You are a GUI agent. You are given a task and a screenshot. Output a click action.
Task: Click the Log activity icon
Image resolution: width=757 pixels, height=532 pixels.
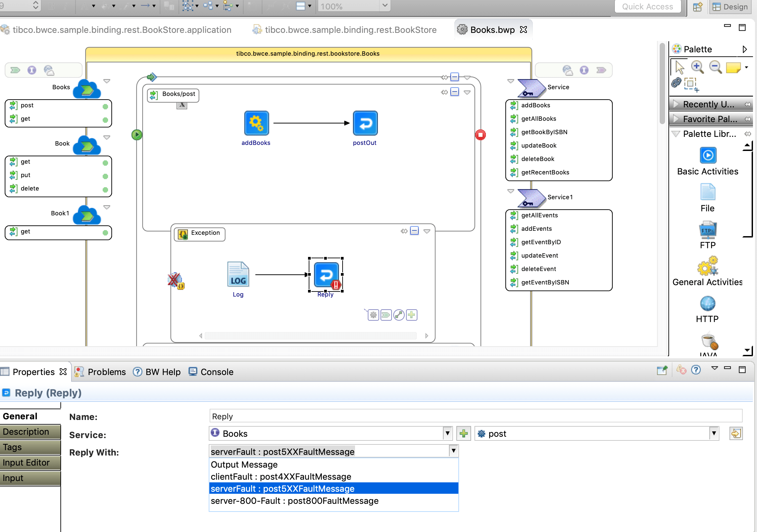tap(238, 275)
